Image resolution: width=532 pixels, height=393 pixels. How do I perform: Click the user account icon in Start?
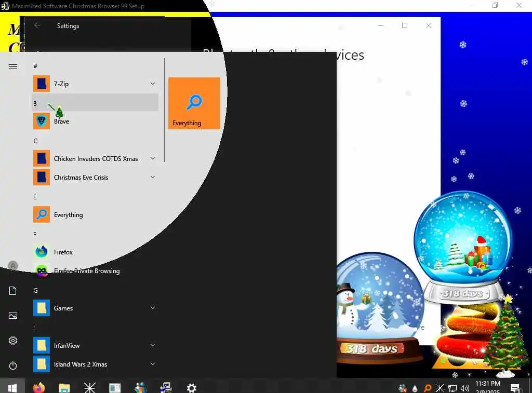pyautogui.click(x=13, y=265)
